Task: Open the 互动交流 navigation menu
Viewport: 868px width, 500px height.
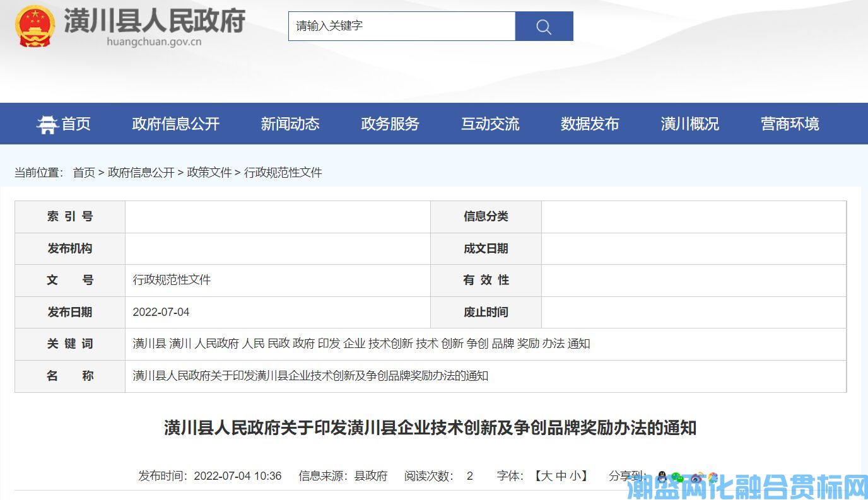Action: [x=490, y=124]
